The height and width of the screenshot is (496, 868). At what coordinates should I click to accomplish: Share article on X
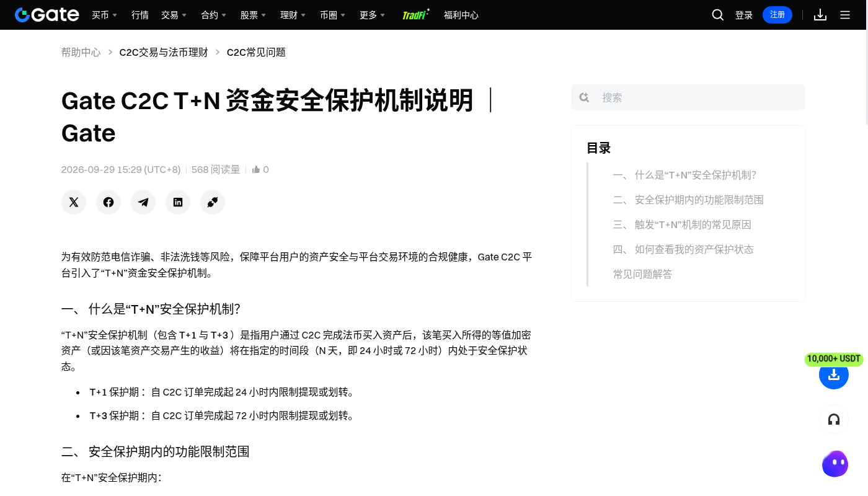[74, 202]
